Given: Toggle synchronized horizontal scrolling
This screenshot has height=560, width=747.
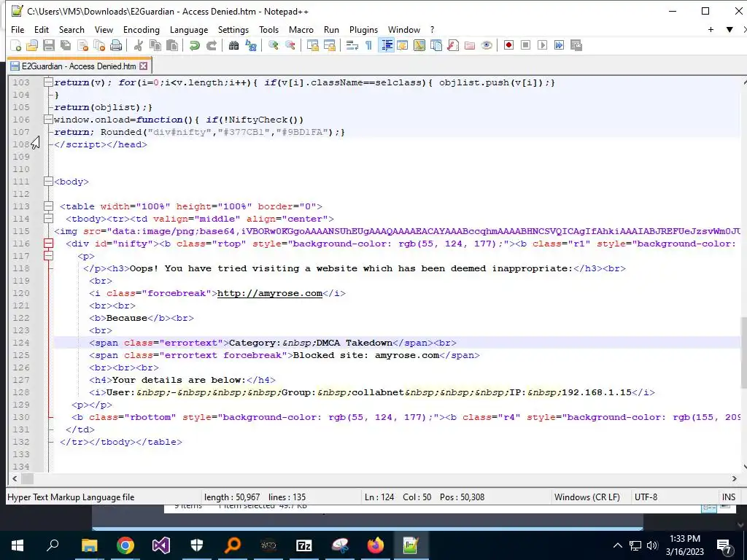Looking at the screenshot, I should coord(329,45).
